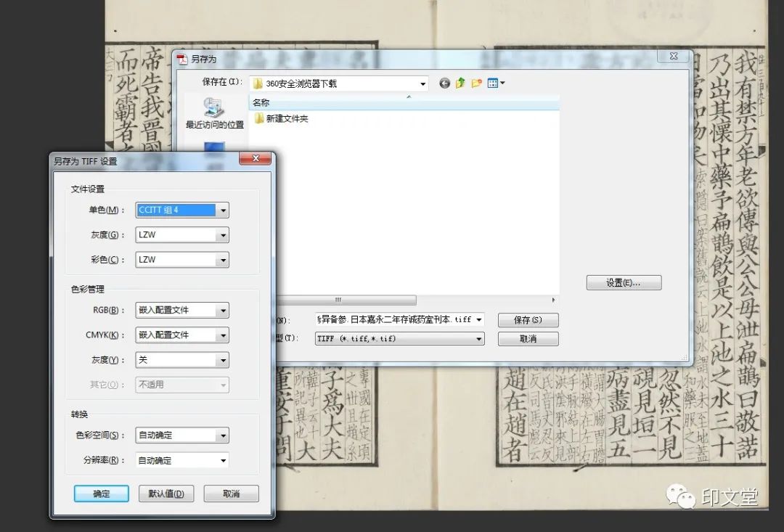Click the back arrow navigation icon
Image resolution: width=784 pixels, height=532 pixels.
click(x=444, y=83)
